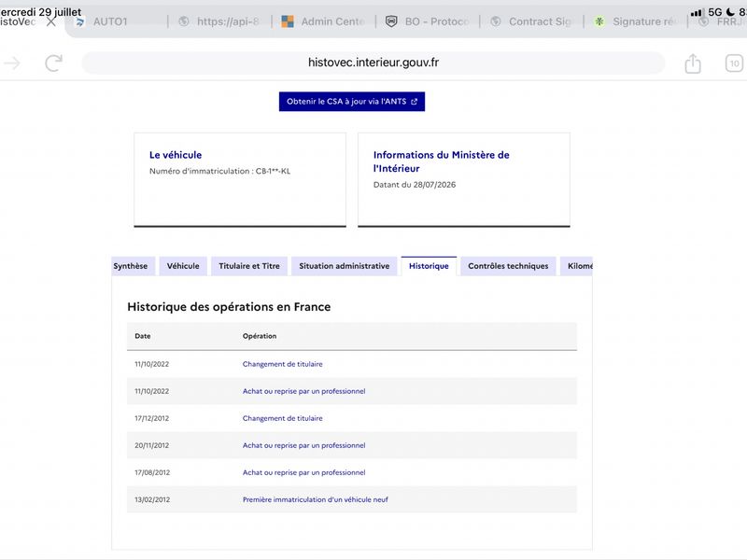Click the Contract Sig globe favicon
The height and width of the screenshot is (560, 747).
(x=496, y=21)
